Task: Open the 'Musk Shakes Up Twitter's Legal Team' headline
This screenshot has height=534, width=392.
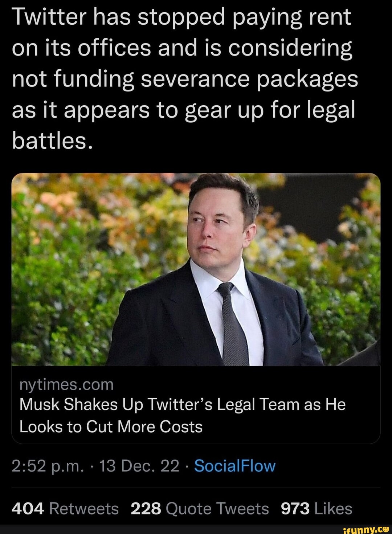Action: coord(182,404)
